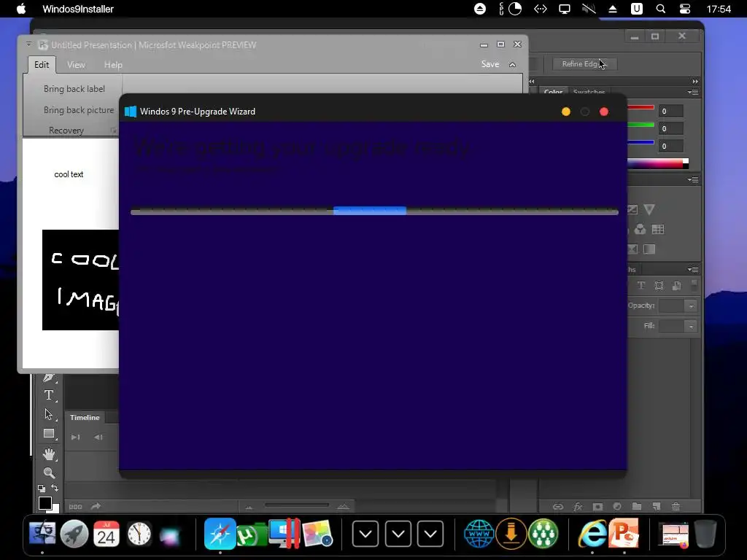This screenshot has height=560, width=747.
Task: Select the 'cool text' label on slide
Action: tap(69, 174)
